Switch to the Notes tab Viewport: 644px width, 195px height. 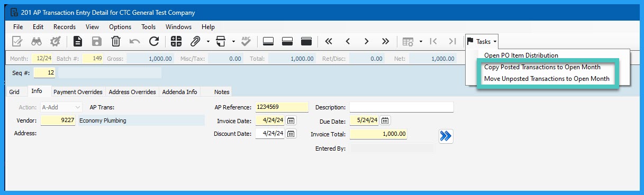click(222, 92)
